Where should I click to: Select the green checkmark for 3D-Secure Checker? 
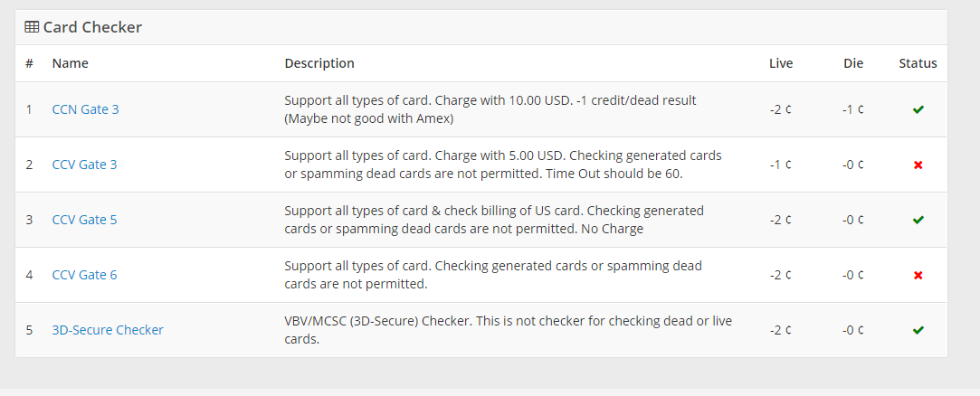click(x=918, y=330)
